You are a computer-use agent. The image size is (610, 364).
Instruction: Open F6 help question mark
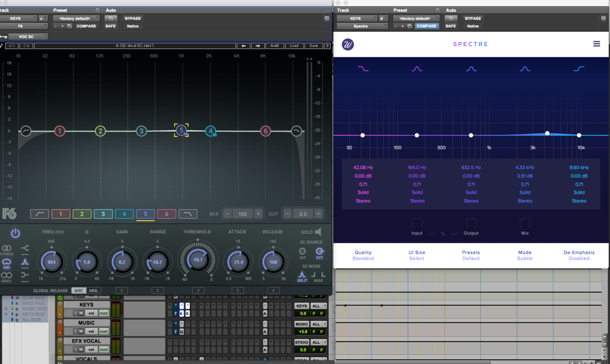(x=327, y=46)
